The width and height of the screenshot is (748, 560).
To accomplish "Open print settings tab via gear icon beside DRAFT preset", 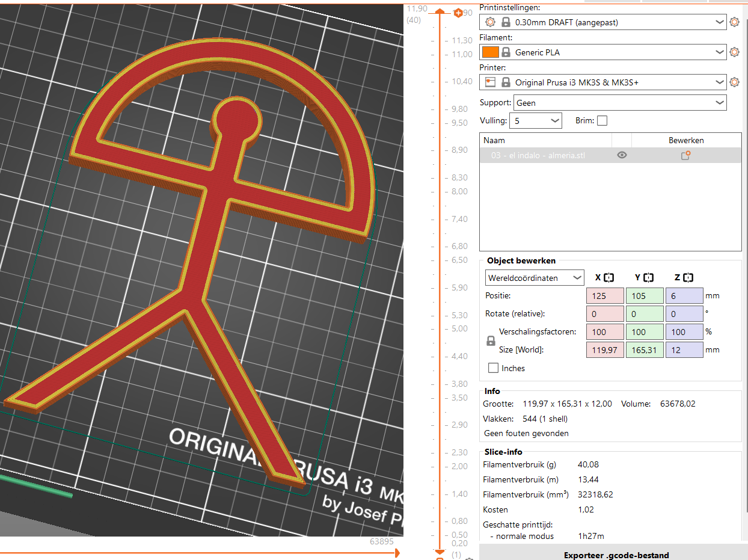I will pos(734,22).
